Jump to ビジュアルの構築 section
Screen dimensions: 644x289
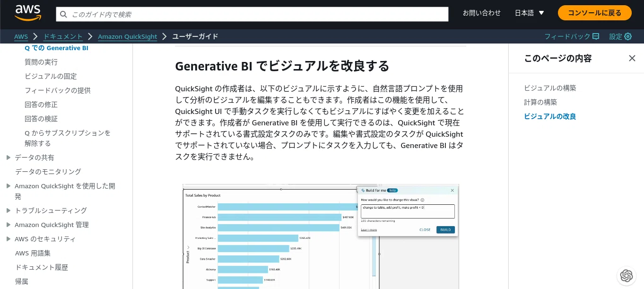click(550, 88)
